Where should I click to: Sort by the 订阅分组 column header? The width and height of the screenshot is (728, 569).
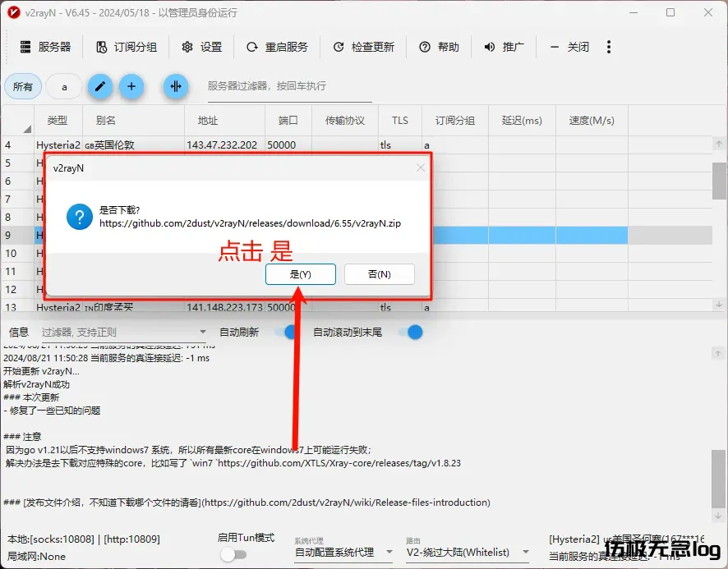coord(455,121)
